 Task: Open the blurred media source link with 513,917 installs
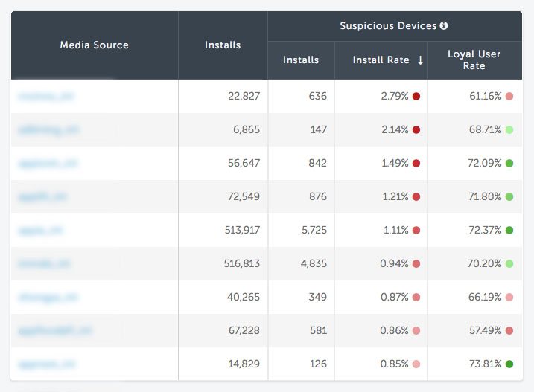[41, 231]
